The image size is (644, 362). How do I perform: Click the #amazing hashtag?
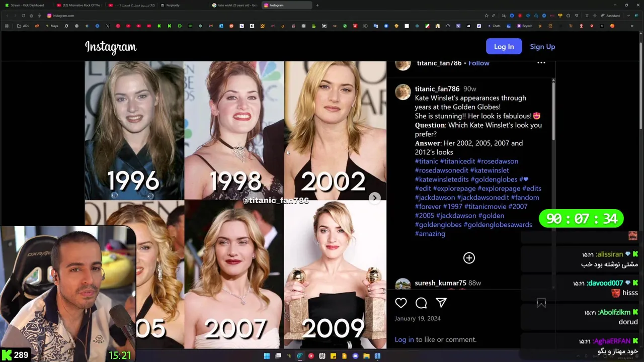430,234
